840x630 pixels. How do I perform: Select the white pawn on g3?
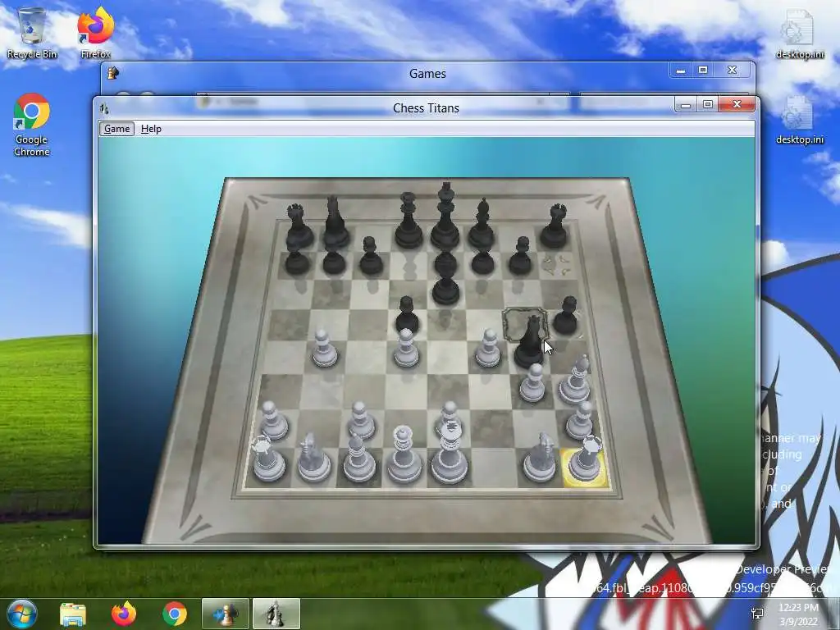[532, 383]
